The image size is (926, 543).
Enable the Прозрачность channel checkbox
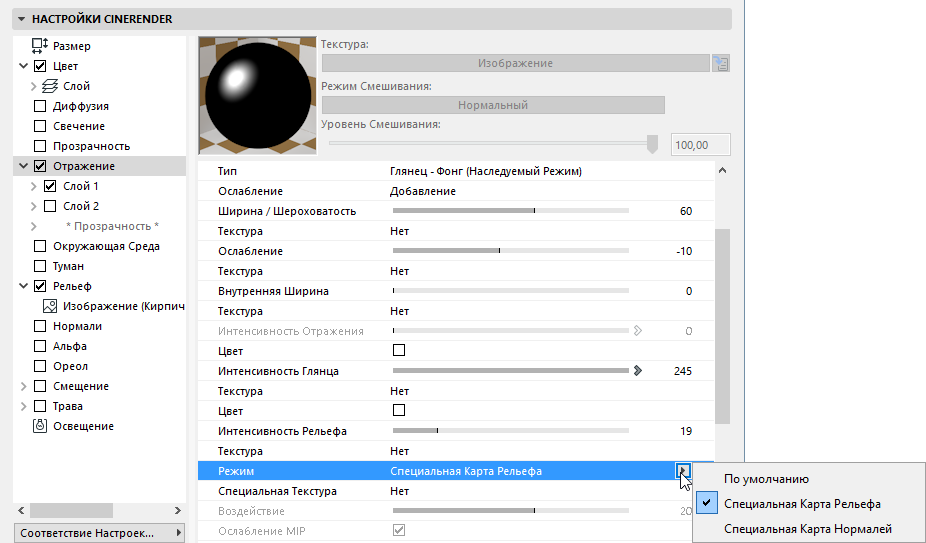click(40, 146)
